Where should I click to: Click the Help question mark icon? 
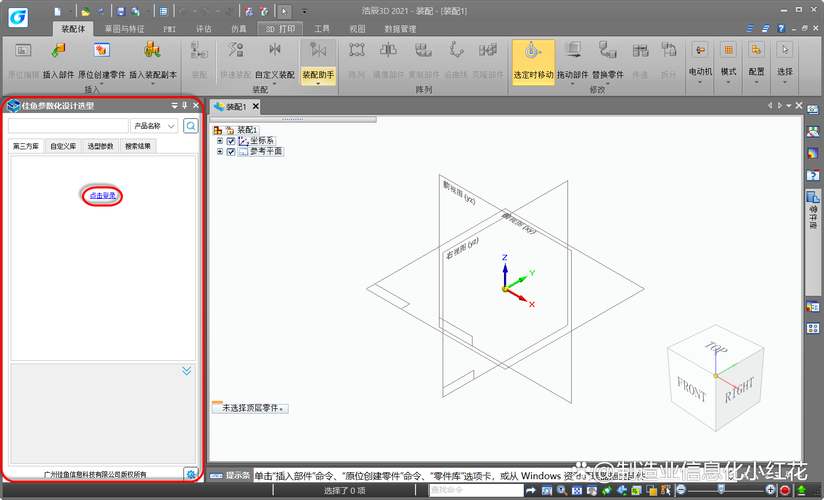click(781, 28)
